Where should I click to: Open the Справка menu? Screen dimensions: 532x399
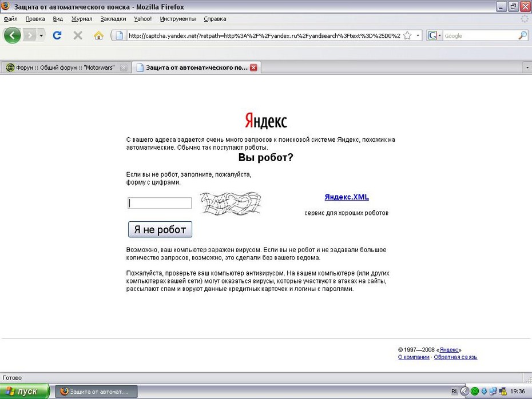(215, 19)
